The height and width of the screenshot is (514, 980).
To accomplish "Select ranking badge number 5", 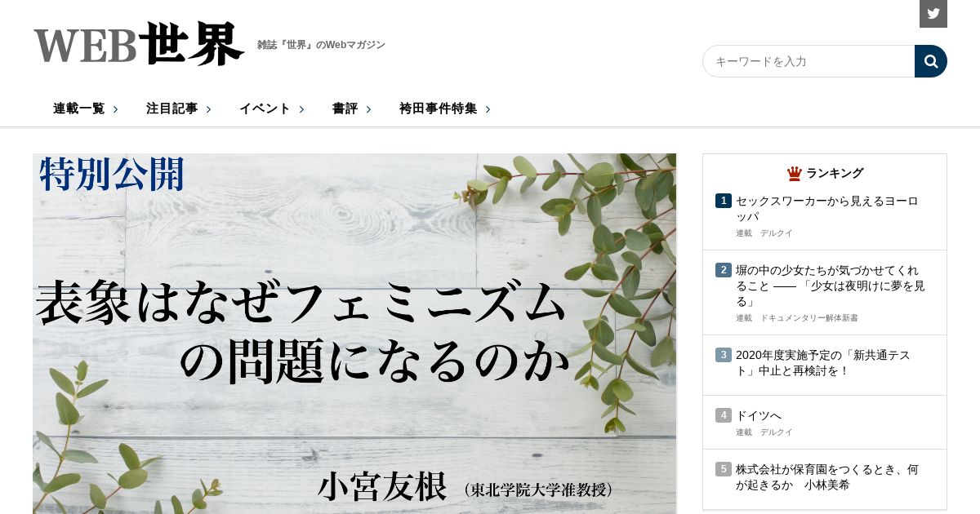I will [x=724, y=469].
